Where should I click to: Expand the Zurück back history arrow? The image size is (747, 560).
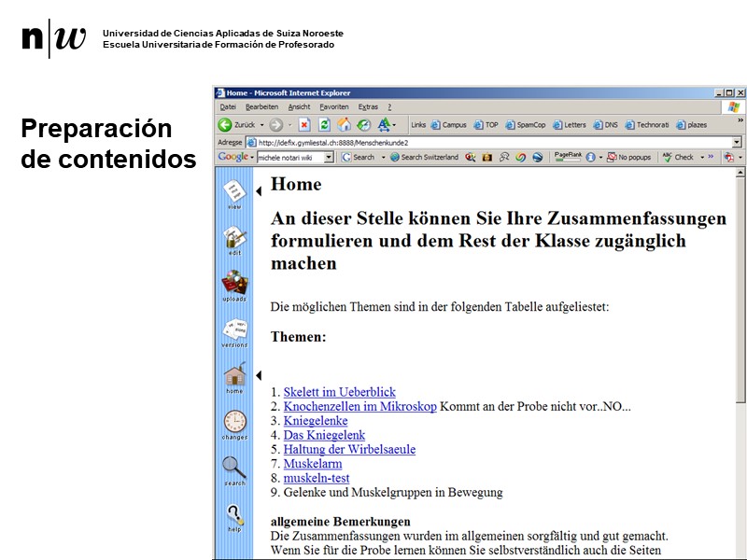click(x=262, y=125)
